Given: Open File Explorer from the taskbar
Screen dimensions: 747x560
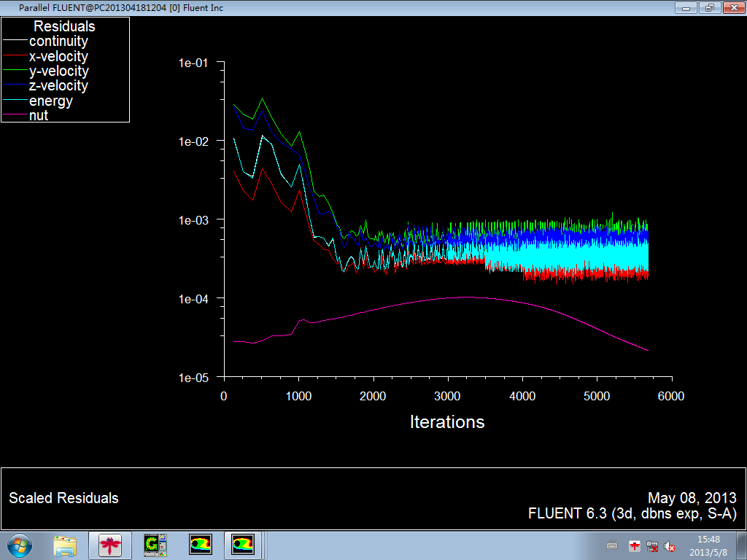Looking at the screenshot, I should point(65,545).
